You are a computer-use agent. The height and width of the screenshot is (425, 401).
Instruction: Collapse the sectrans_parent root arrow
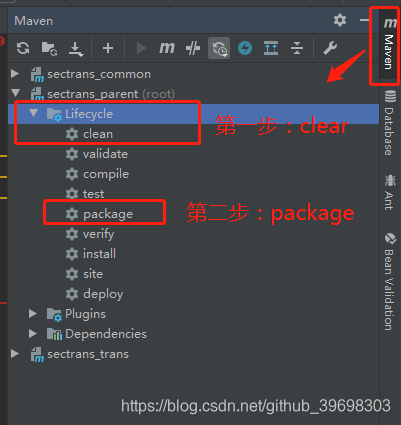pos(16,92)
